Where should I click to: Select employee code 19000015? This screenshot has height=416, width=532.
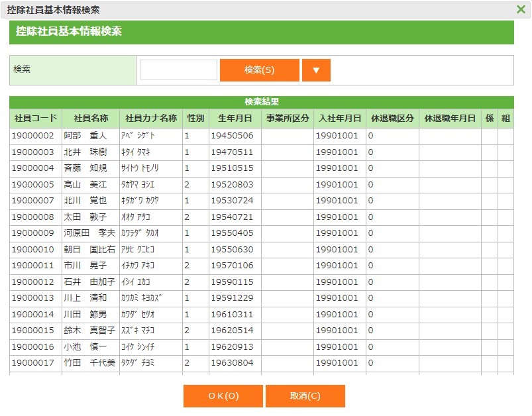click(x=33, y=331)
